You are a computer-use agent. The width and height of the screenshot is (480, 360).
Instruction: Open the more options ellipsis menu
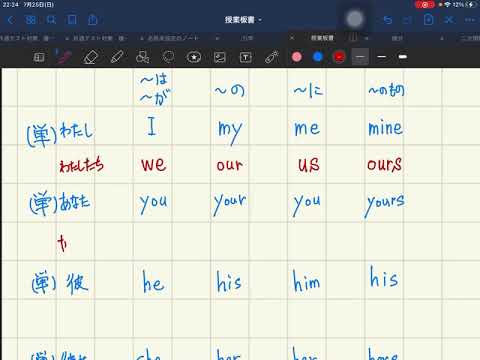[x=470, y=20]
